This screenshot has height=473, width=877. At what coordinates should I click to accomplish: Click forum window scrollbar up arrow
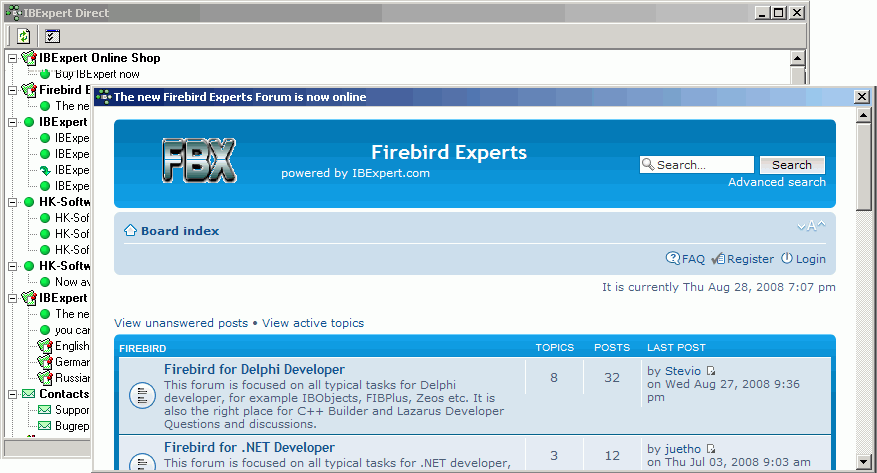tap(863, 116)
